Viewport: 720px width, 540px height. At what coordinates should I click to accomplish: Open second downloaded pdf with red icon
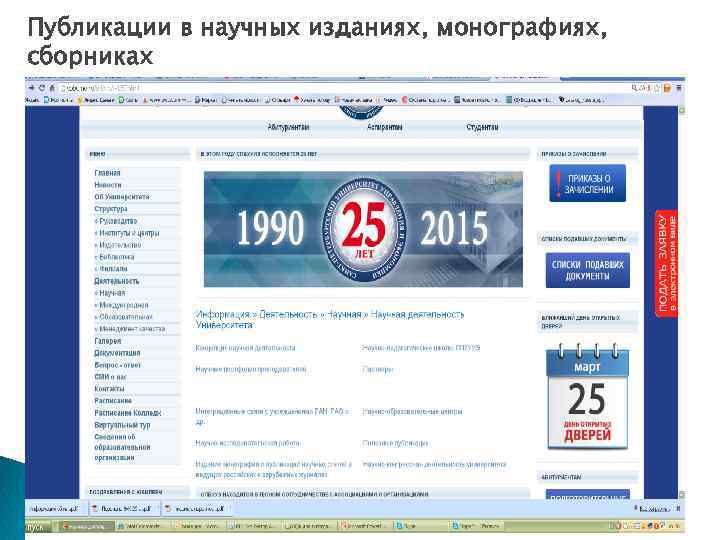pos(122,509)
